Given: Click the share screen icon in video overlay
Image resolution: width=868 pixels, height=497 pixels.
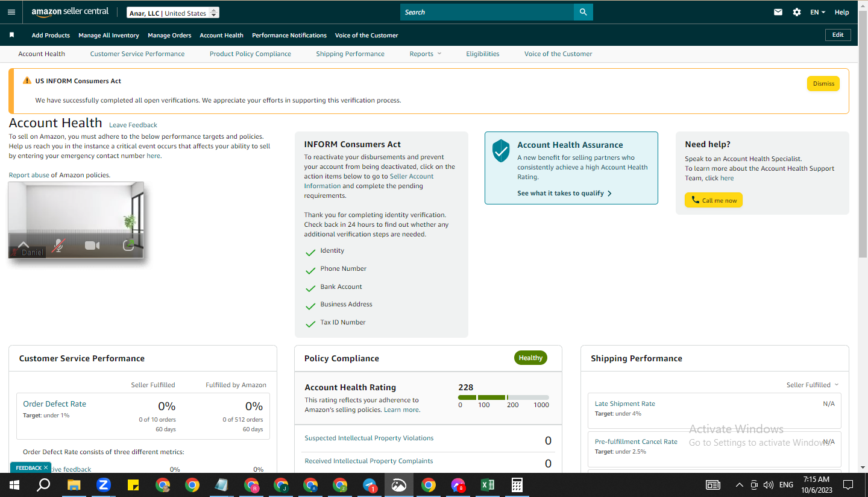Looking at the screenshot, I should tap(128, 245).
